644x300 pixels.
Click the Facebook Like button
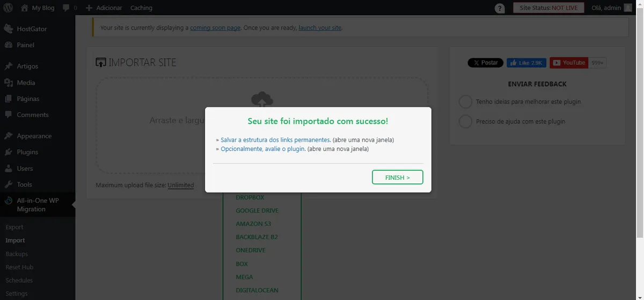(526, 63)
